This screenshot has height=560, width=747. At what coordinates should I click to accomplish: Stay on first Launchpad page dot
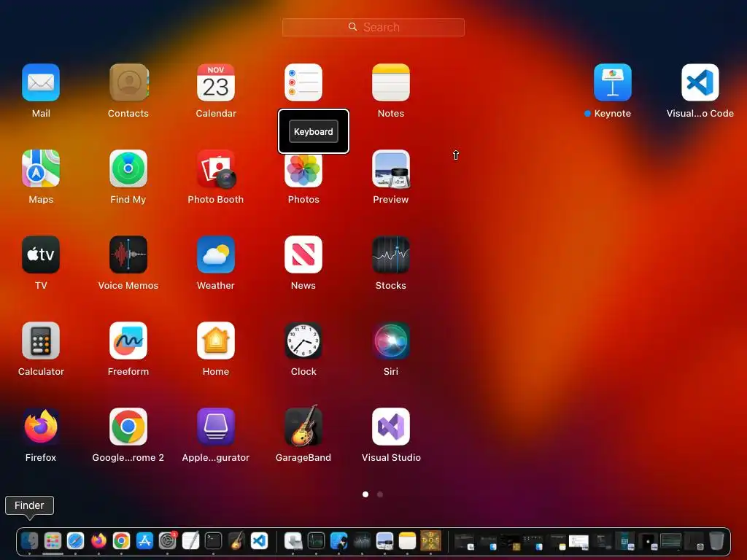[365, 494]
